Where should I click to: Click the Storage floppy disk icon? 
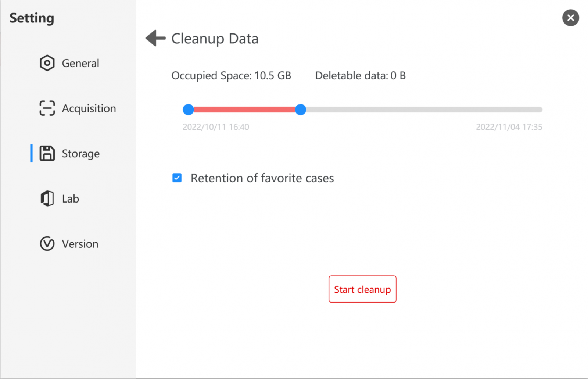coord(47,153)
